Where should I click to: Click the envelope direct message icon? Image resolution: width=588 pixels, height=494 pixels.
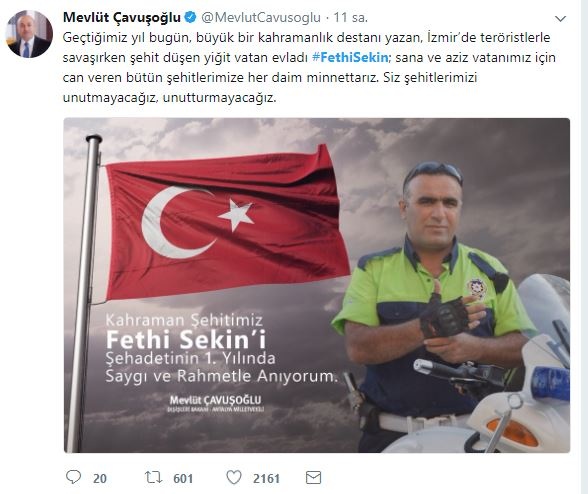pyautogui.click(x=314, y=477)
